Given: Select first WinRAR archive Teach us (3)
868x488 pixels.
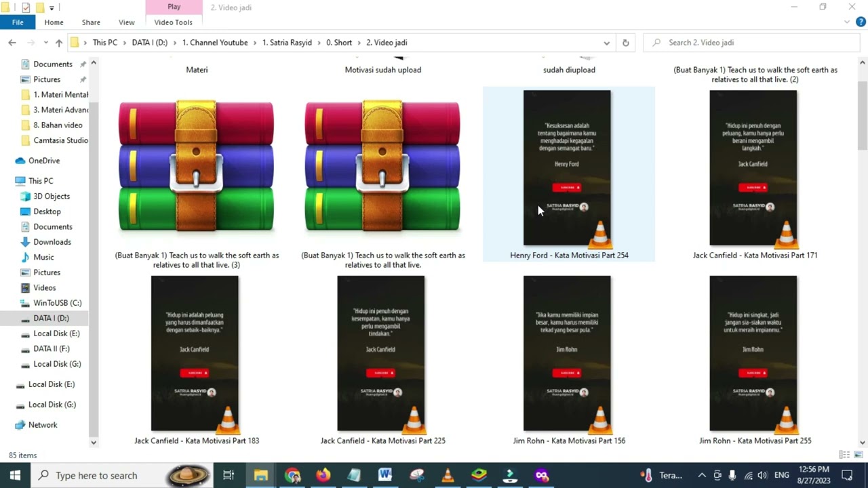Looking at the screenshot, I should [x=197, y=178].
